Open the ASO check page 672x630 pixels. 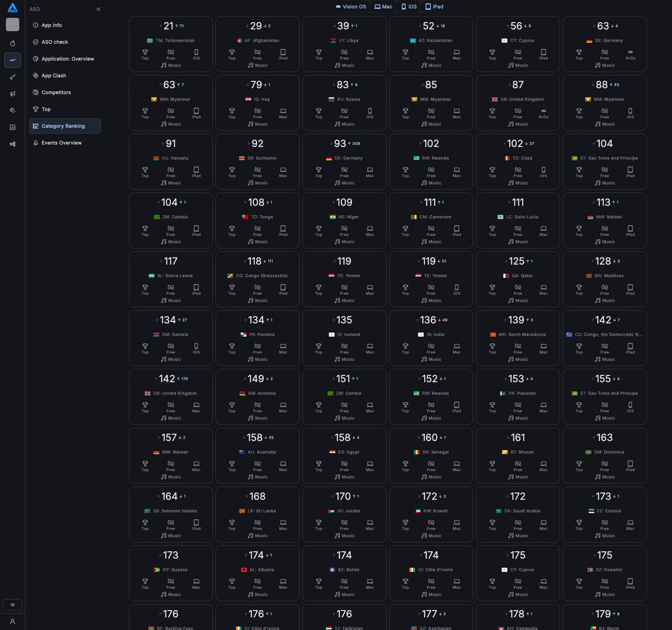[55, 42]
